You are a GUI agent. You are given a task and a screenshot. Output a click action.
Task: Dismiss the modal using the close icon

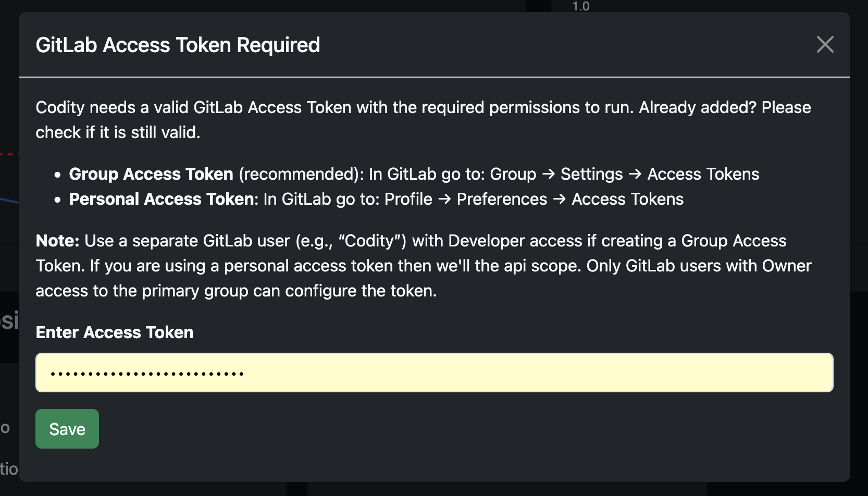coord(825,45)
